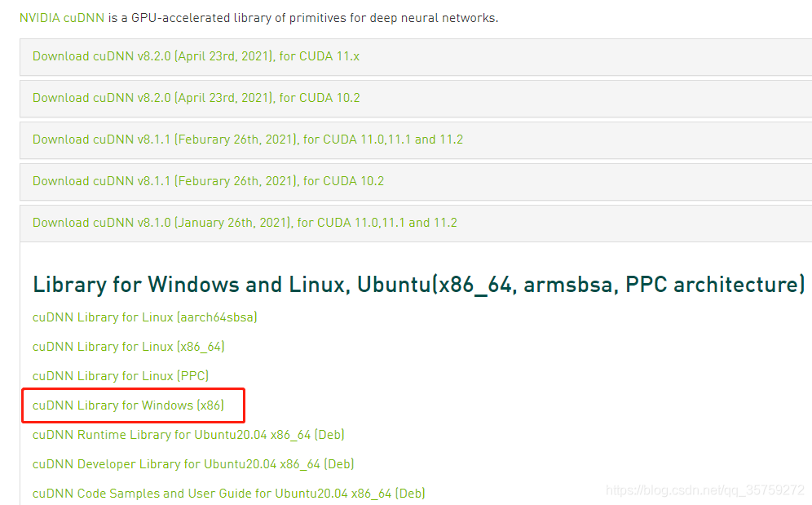812x505 pixels.
Task: Get cuDNN Developer Library for Ubuntu20.04 Deb
Action: point(192,464)
